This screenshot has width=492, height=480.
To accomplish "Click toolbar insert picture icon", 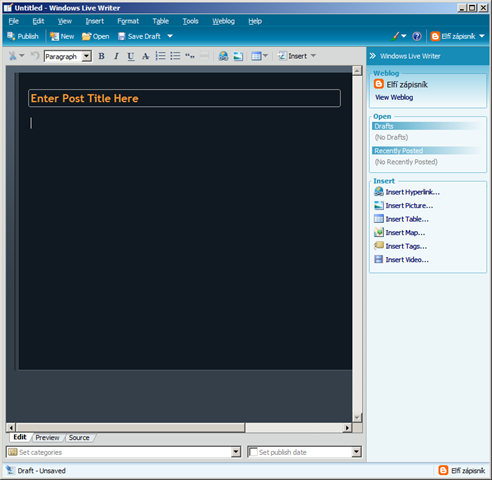I will [238, 56].
